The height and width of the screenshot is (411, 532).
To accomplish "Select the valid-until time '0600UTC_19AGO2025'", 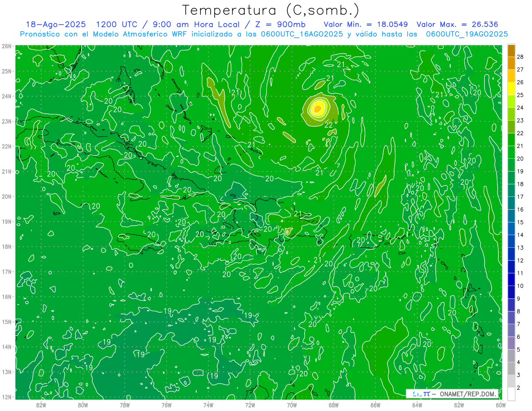I will coord(467,34).
